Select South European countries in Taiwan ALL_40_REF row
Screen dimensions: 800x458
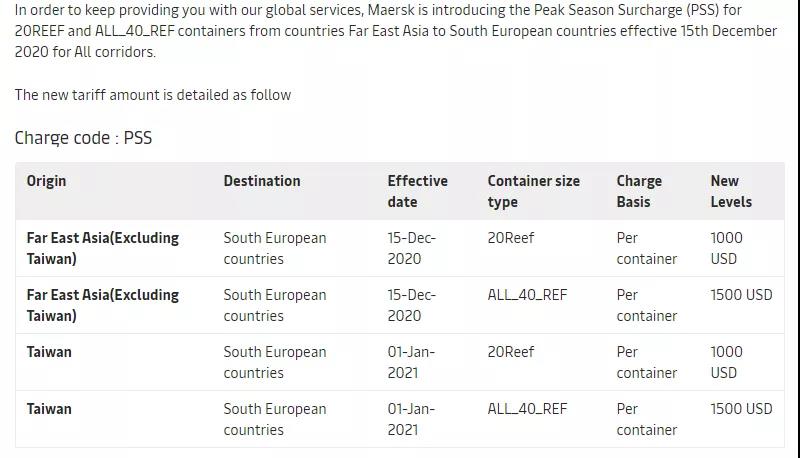[275, 419]
